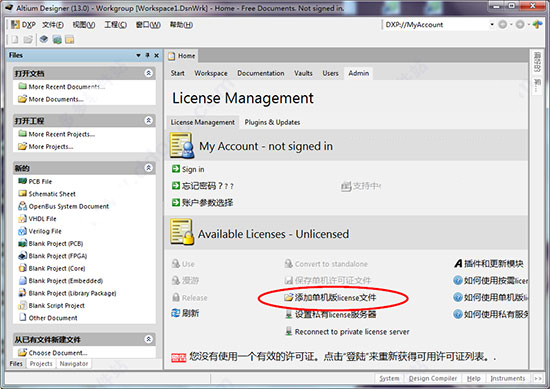Open the DXP address bar dropdown
Image resolution: width=550 pixels, height=389 pixels.
click(x=492, y=25)
